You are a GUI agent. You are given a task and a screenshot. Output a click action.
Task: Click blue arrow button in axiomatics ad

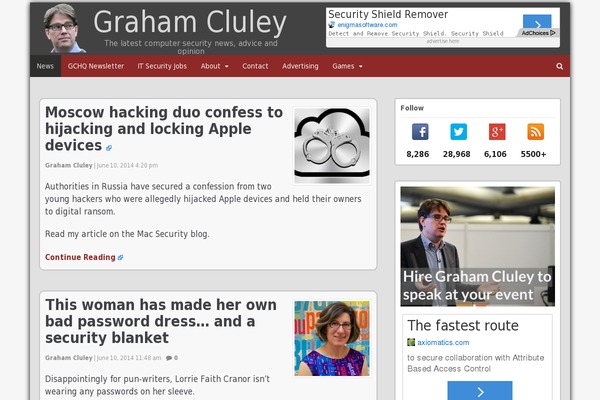click(x=480, y=391)
